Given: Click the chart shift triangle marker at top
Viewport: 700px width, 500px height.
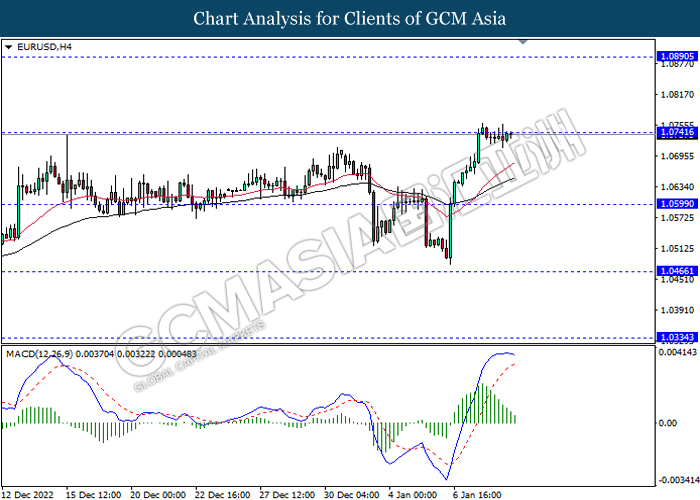Looking at the screenshot, I should tap(523, 42).
